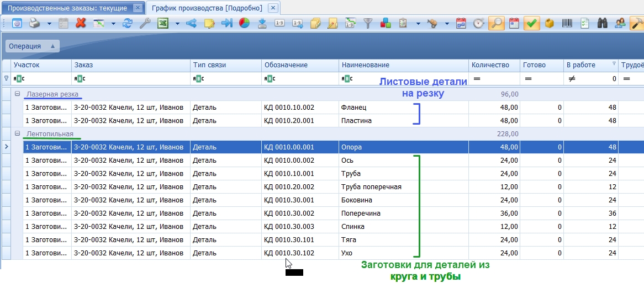Screen dimensions: 644x294
Task: Click the Gantt schedule chart icon
Action: pyautogui.click(x=99, y=24)
